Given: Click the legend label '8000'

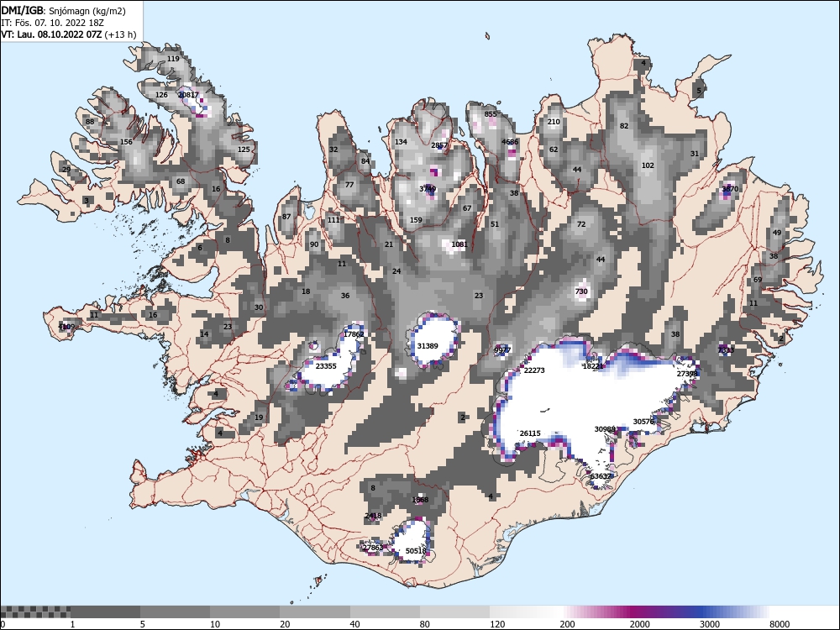Looking at the screenshot, I should click(x=780, y=624).
